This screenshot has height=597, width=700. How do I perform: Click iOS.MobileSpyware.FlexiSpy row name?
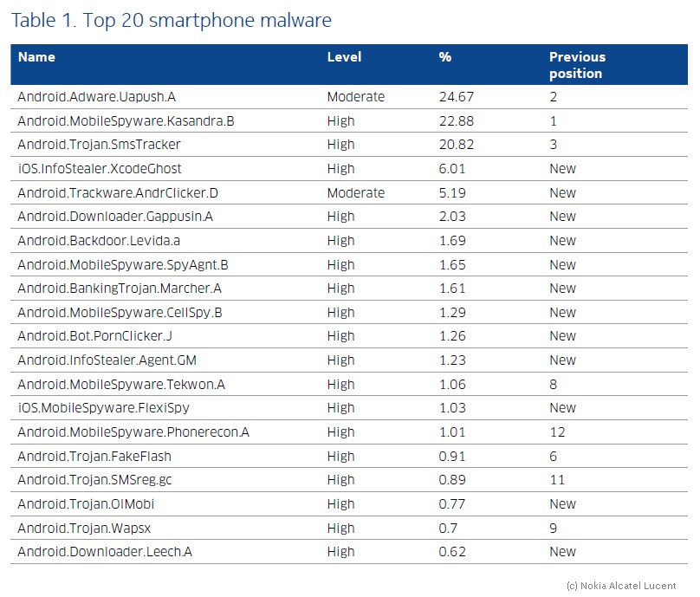click(104, 408)
